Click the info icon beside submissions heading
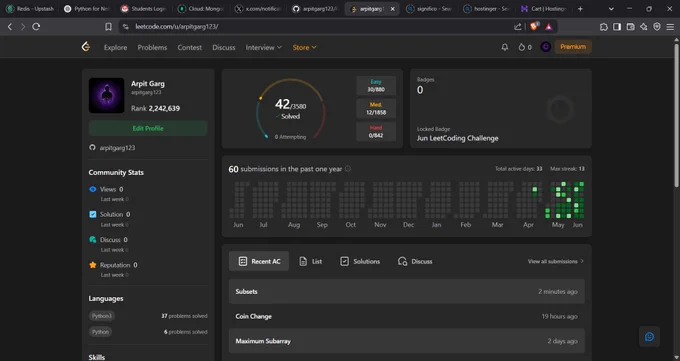 click(x=348, y=169)
